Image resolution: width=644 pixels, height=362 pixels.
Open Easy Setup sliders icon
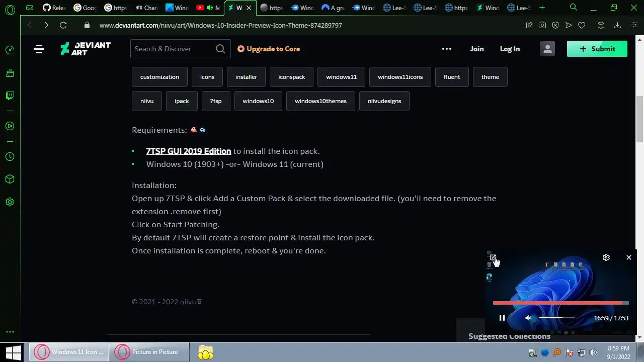(634, 25)
